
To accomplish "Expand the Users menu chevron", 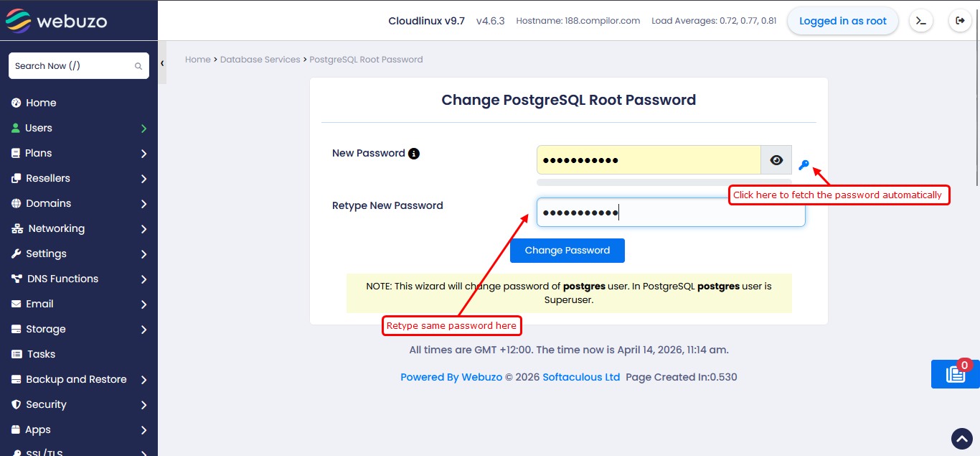I will click(x=143, y=129).
